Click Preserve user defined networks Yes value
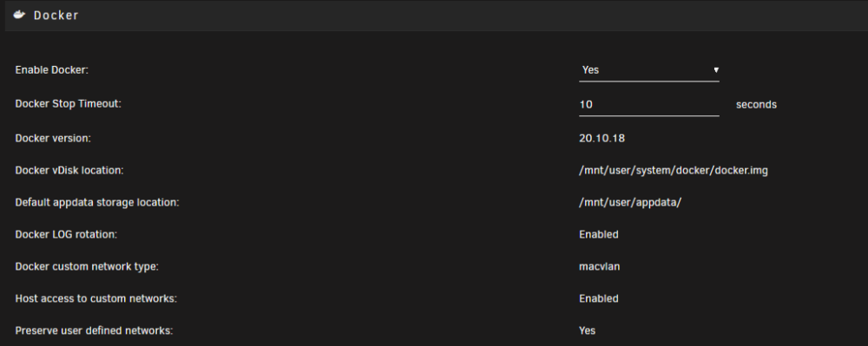This screenshot has height=346, width=868. click(588, 330)
